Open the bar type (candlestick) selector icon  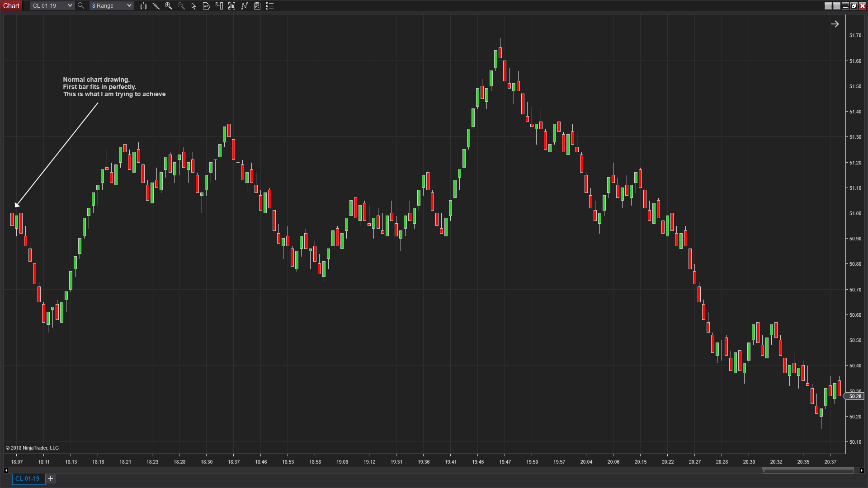coord(143,6)
